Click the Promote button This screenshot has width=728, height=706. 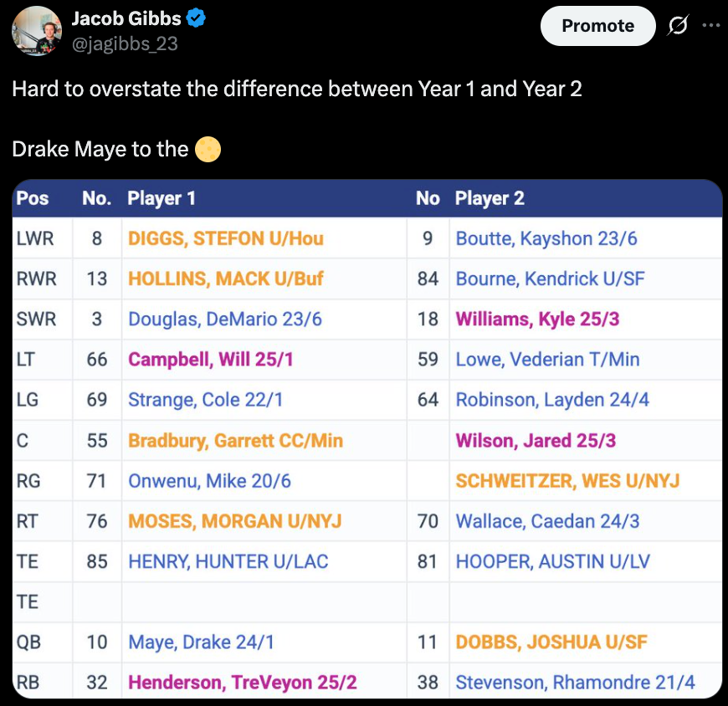coord(598,26)
